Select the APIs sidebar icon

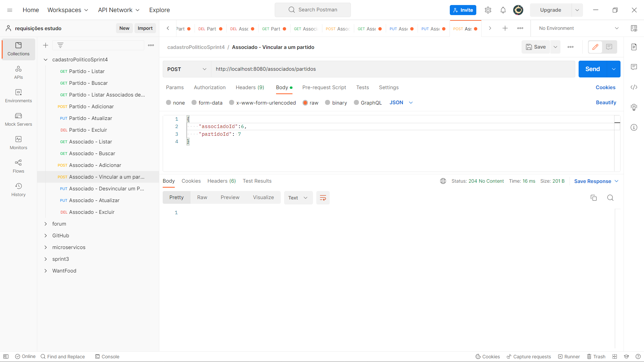[18, 72]
